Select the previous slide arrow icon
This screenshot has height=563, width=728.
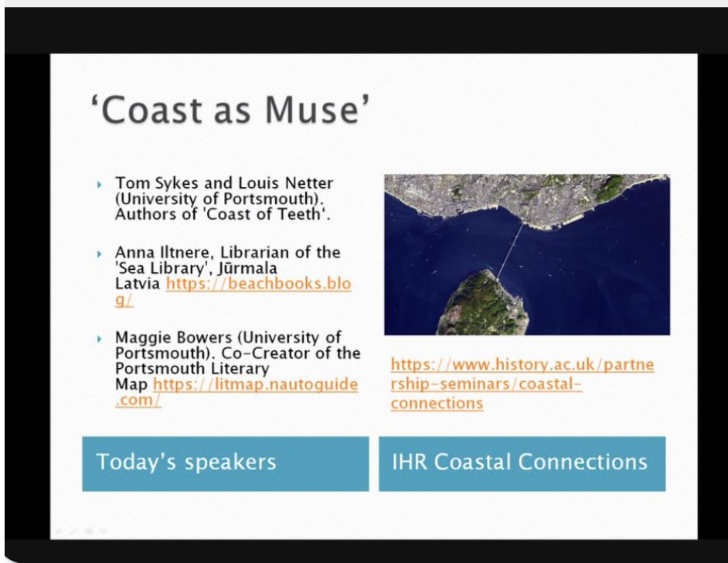pos(58,531)
